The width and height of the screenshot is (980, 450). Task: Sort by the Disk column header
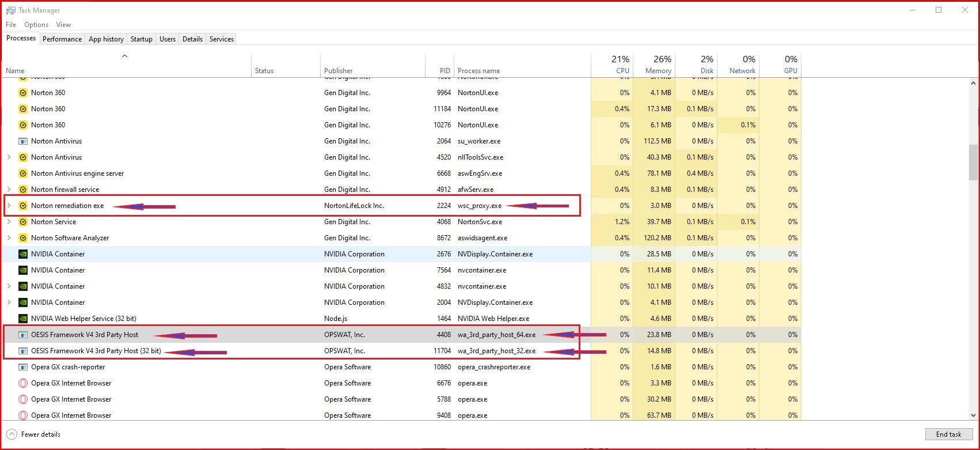click(x=696, y=65)
